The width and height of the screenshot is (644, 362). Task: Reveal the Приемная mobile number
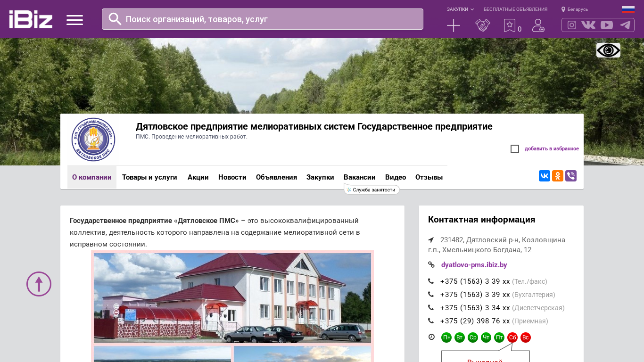(475, 321)
